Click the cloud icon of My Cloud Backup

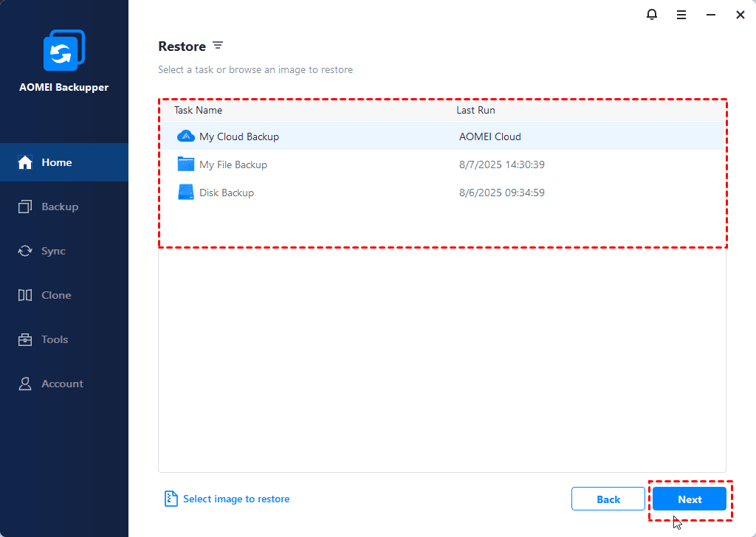click(185, 136)
